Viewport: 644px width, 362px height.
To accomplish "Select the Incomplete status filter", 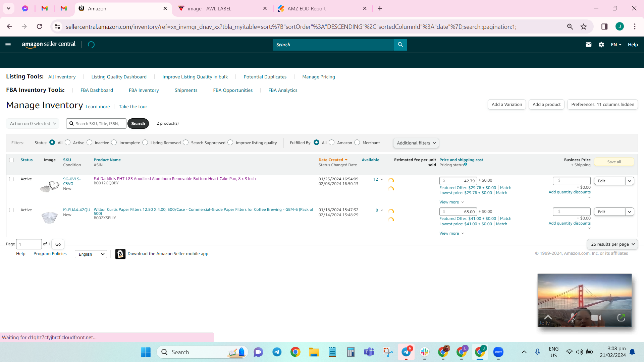I will tap(114, 142).
